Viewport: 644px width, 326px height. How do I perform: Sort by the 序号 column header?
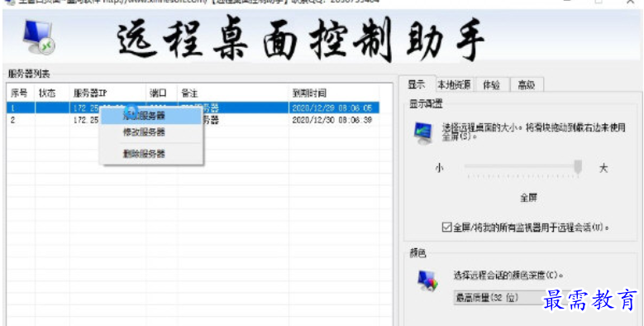tap(21, 93)
